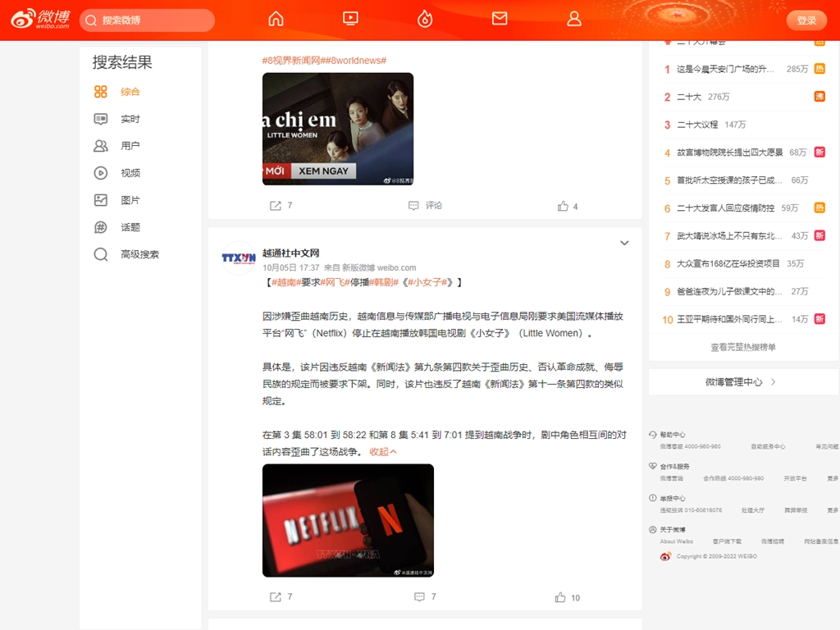Viewport: 840px width, 630px height.
Task: Open the hot trending flame icon
Action: pos(424,19)
